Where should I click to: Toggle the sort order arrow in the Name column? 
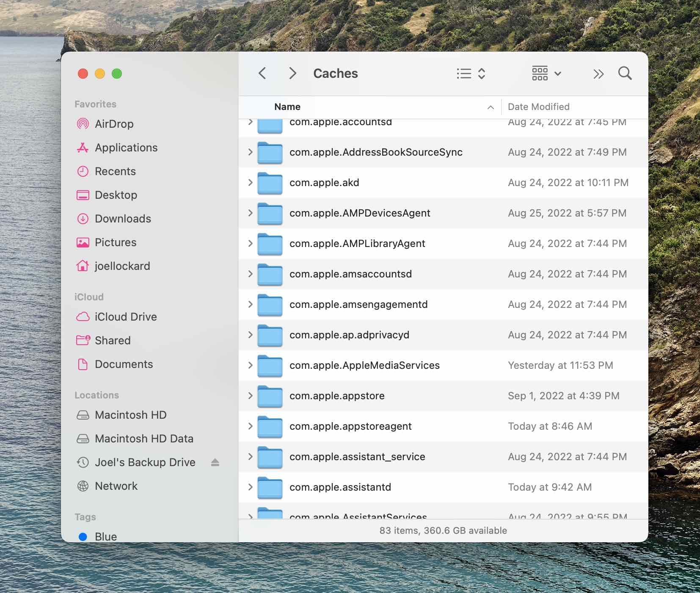pyautogui.click(x=491, y=107)
